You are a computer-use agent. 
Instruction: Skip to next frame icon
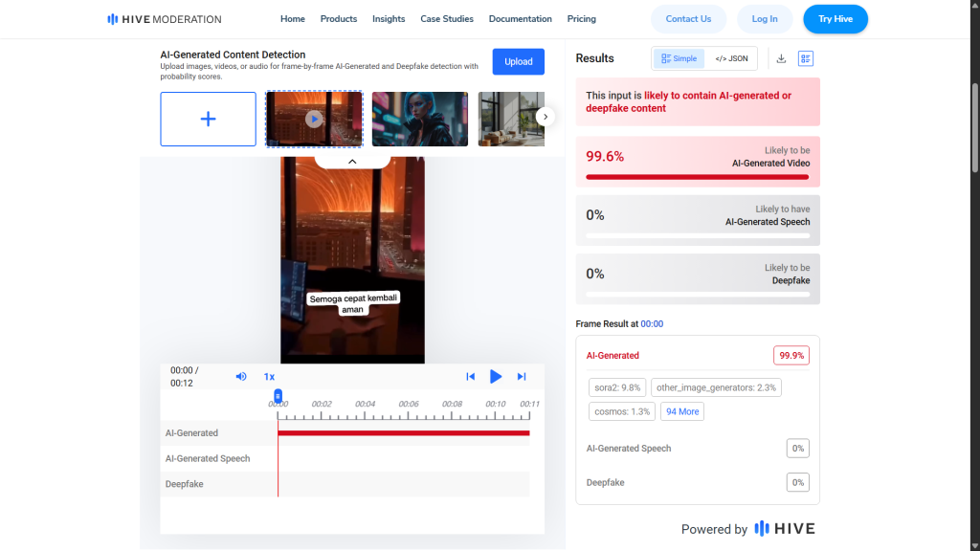coord(522,377)
